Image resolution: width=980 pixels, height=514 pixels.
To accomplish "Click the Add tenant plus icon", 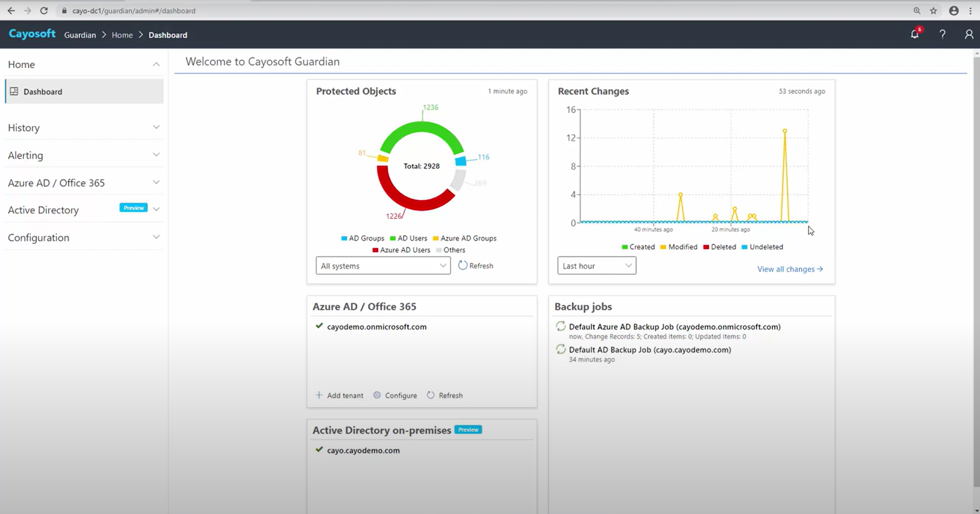I will click(x=319, y=395).
